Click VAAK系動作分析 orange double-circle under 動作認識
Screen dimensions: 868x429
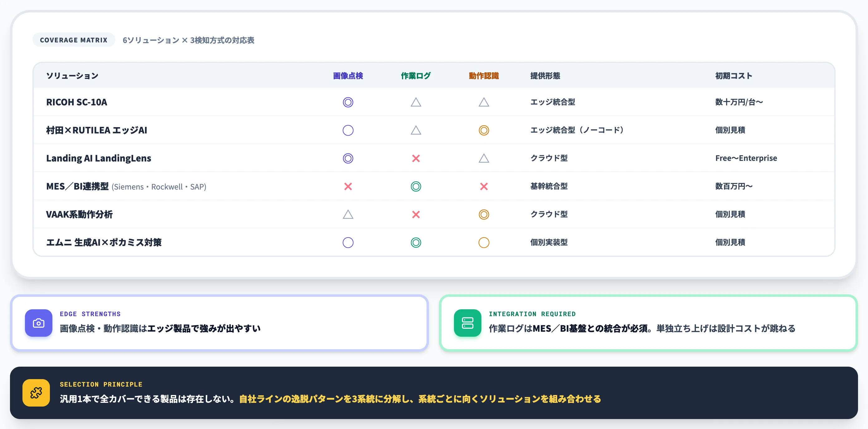tap(484, 214)
